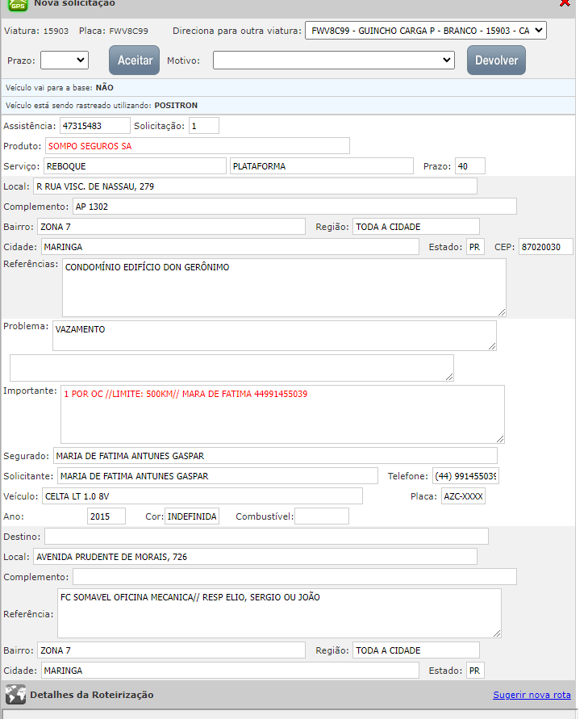Expand the Motivo dropdown
Screen dimensions: 588x719
coord(334,60)
